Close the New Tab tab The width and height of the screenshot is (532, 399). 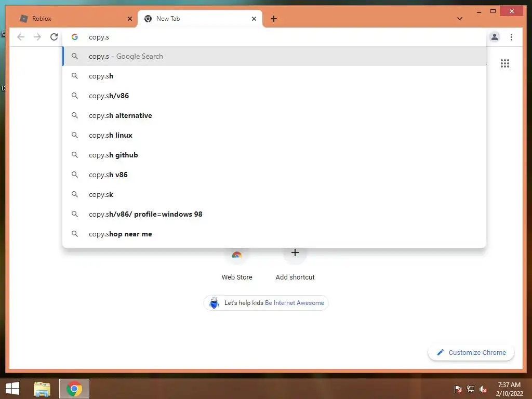(254, 19)
